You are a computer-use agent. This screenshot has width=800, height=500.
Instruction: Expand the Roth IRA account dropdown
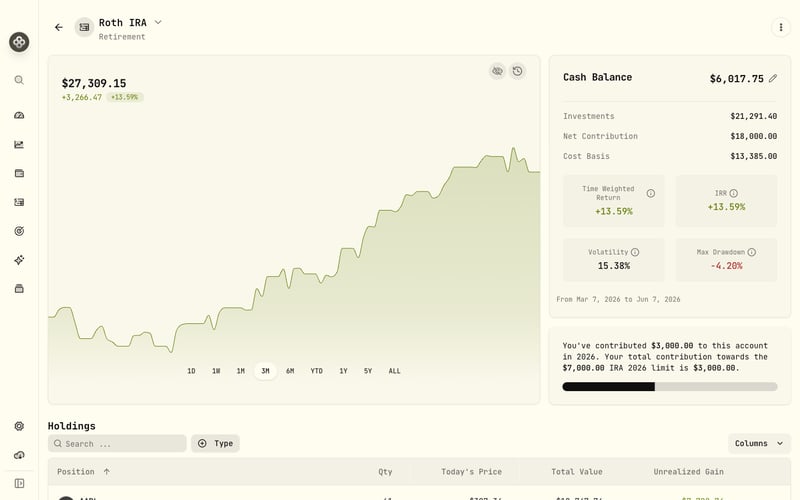[158, 22]
